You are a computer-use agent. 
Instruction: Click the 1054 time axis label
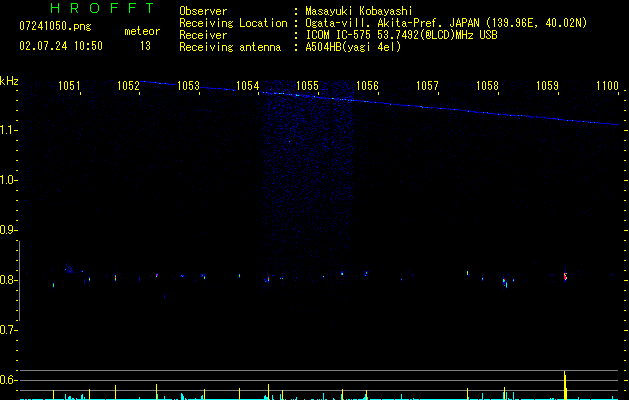point(248,86)
